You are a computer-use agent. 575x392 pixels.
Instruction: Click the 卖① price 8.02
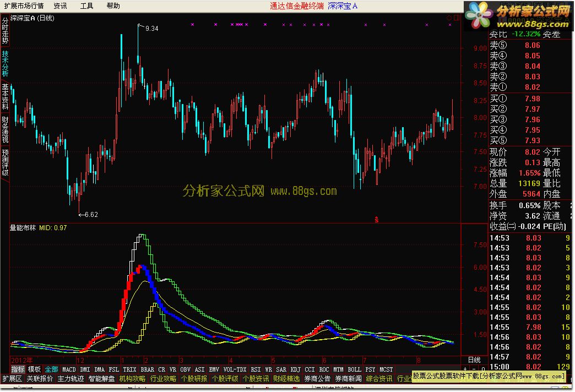tap(532, 88)
